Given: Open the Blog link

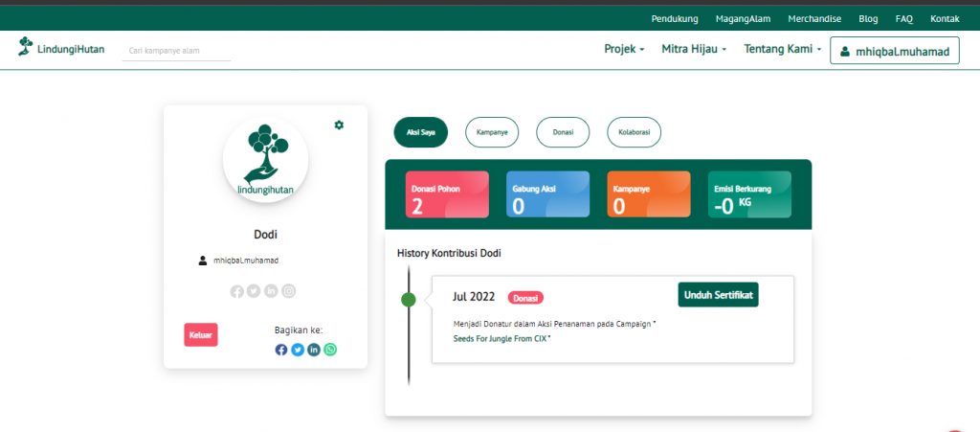Looking at the screenshot, I should (868, 19).
